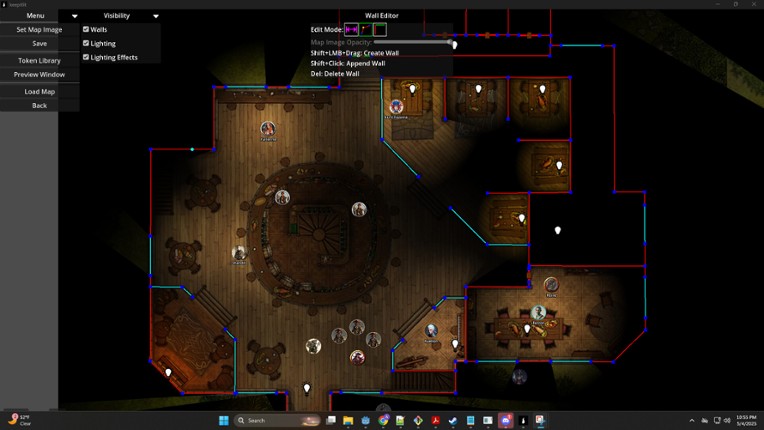764x430 pixels.
Task: Uncheck the Lighting checkbox
Action: coord(86,44)
